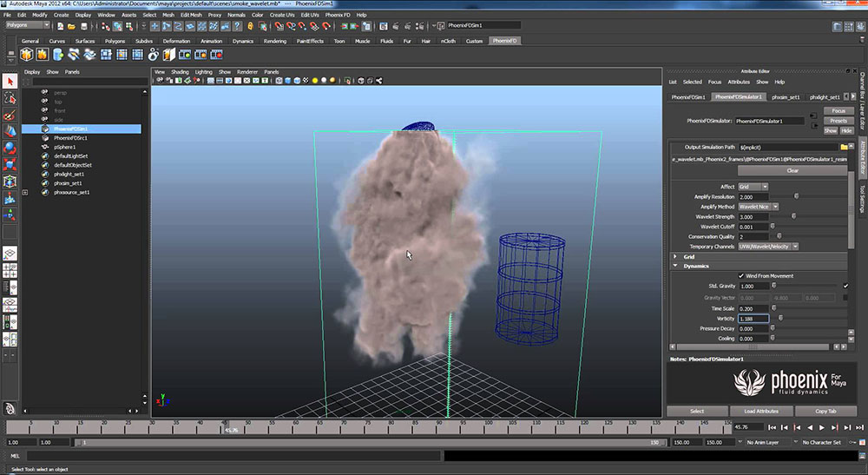The height and width of the screenshot is (475, 868).
Task: Click the Time Scale value field
Action: click(x=753, y=308)
